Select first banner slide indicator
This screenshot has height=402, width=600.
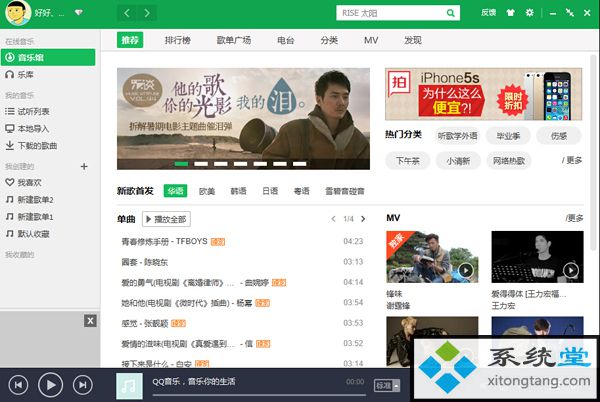tap(181, 164)
